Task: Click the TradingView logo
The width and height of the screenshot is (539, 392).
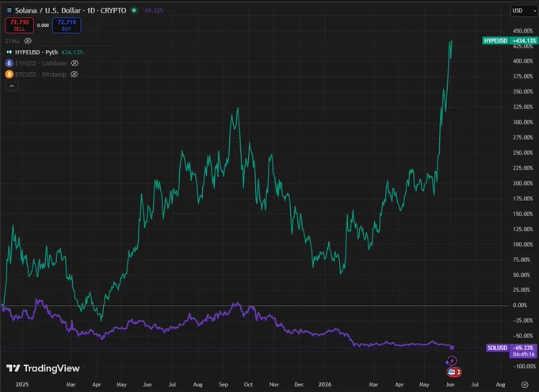Action: pyautogui.click(x=43, y=368)
